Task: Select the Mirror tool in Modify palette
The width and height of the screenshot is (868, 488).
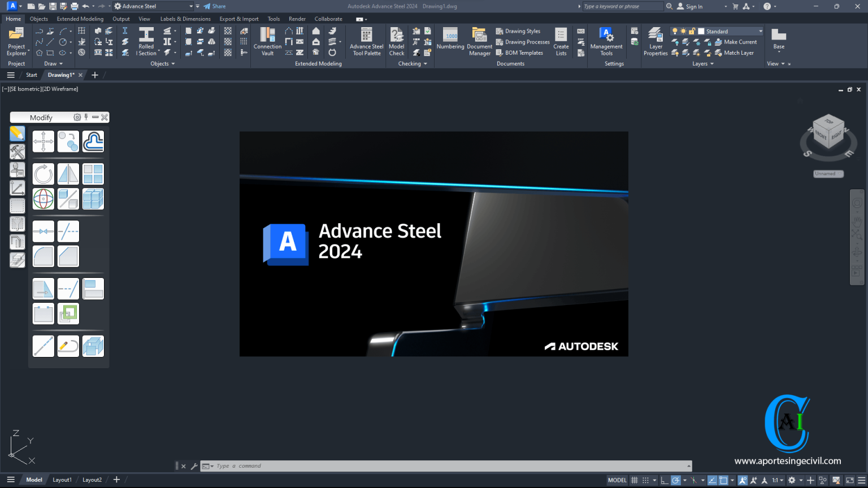Action: tap(68, 174)
